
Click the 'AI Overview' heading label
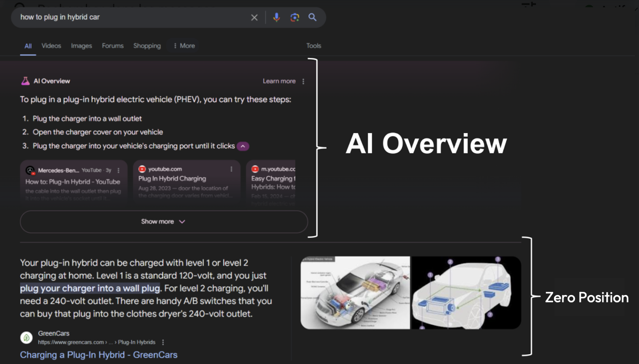[x=52, y=81]
